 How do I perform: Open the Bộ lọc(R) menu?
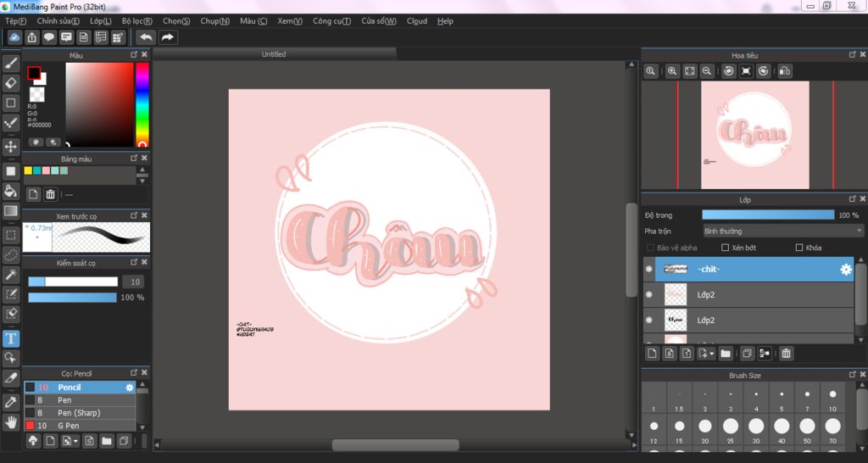[x=137, y=21]
